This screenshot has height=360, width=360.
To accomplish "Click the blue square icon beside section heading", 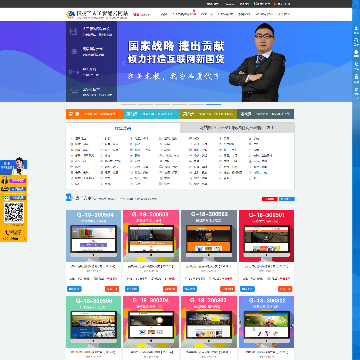I will (69, 198).
